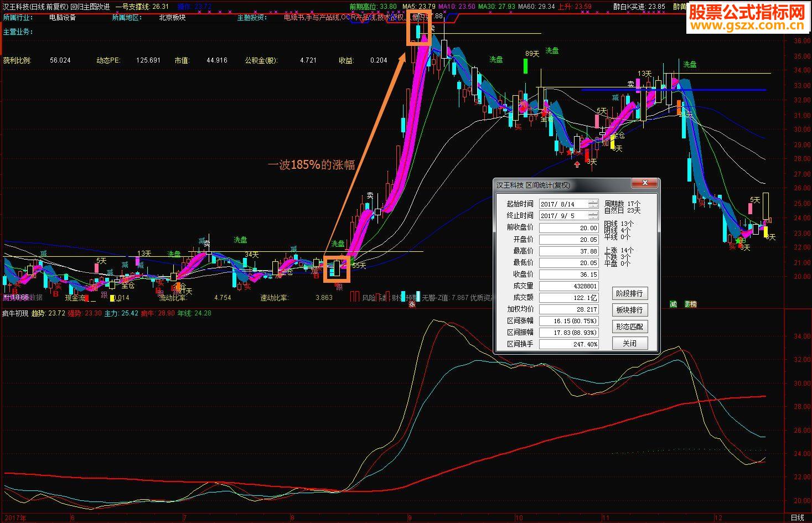
Task: Click the 上升: 23.59 readout
Action: tap(575, 7)
